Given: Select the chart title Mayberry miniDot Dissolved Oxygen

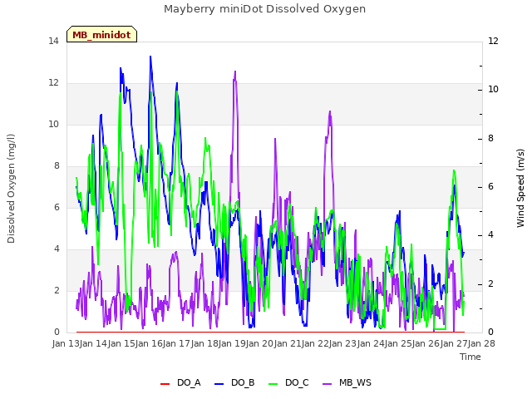Looking at the screenshot, I should tap(264, 9).
